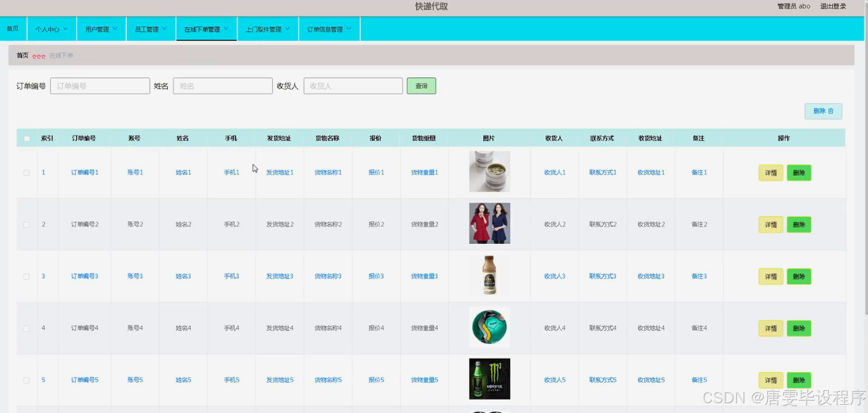Open the drink bottle image in row 3
Viewport: 868px width, 413px height.
tap(490, 275)
